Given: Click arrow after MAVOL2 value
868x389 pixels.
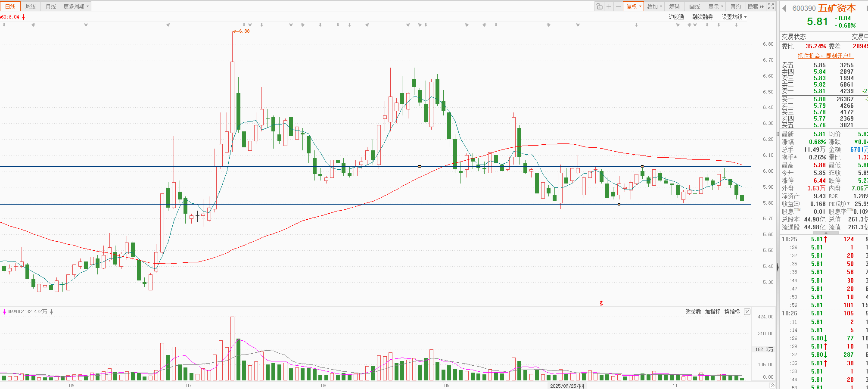Looking at the screenshot, I should 51,311.
